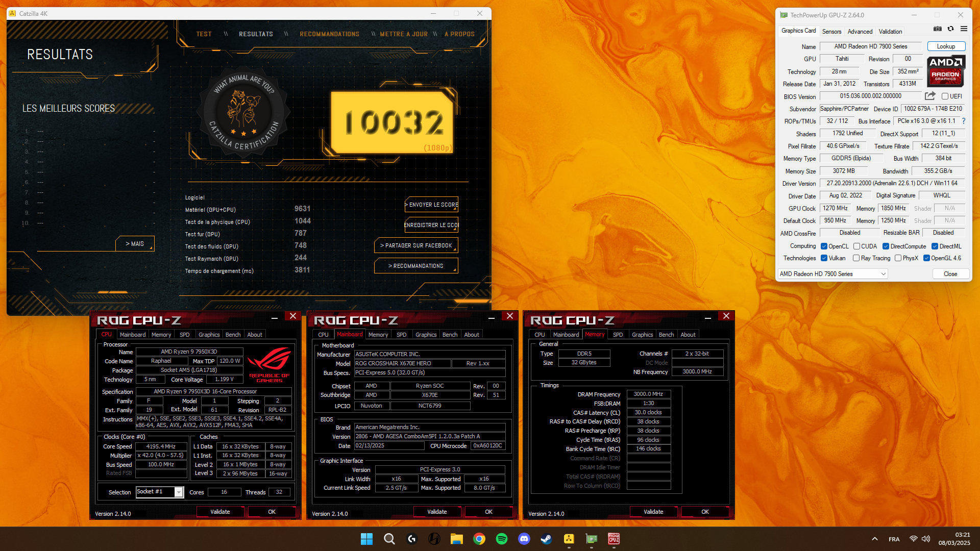Open File Explorer from the taskbar
The height and width of the screenshot is (551, 980).
(x=457, y=539)
